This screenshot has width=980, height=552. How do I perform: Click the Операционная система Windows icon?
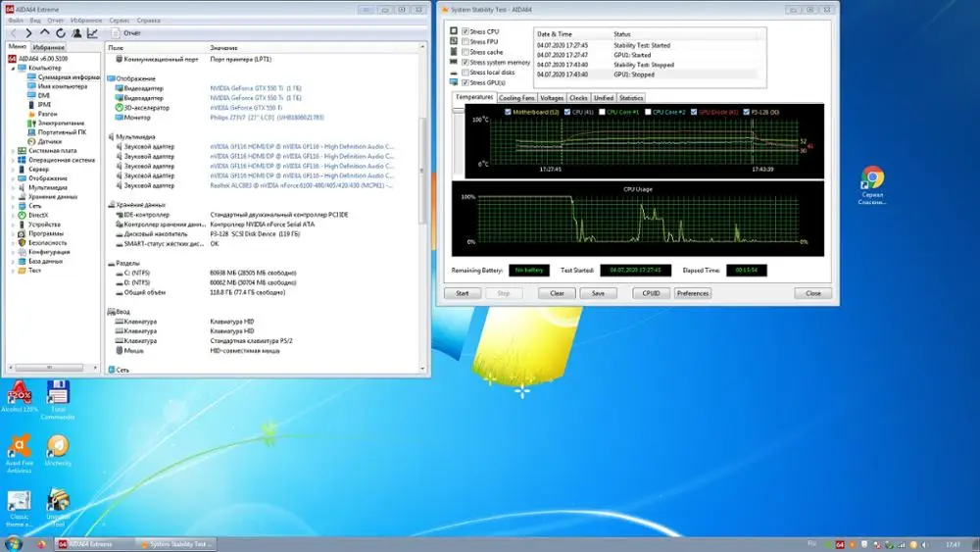pyautogui.click(x=22, y=160)
